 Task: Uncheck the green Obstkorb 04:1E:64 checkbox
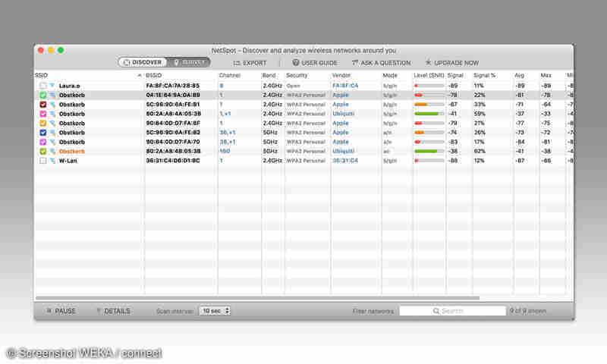coord(43,96)
